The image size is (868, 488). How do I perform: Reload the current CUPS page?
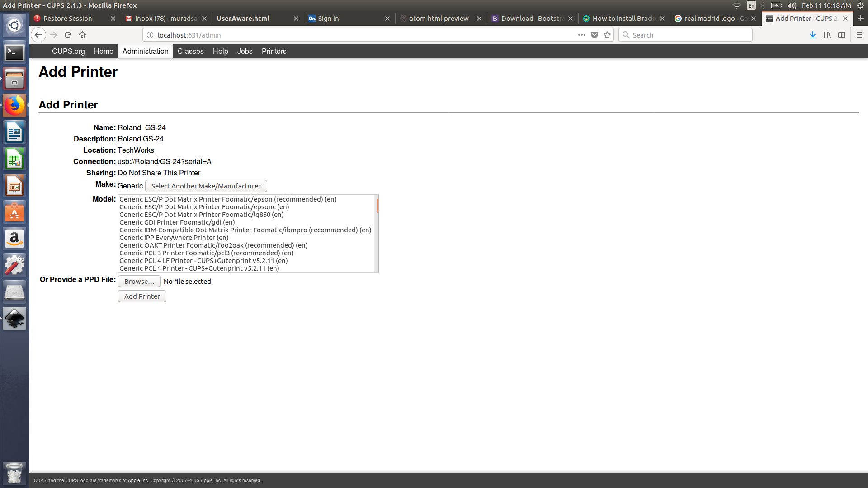click(68, 35)
